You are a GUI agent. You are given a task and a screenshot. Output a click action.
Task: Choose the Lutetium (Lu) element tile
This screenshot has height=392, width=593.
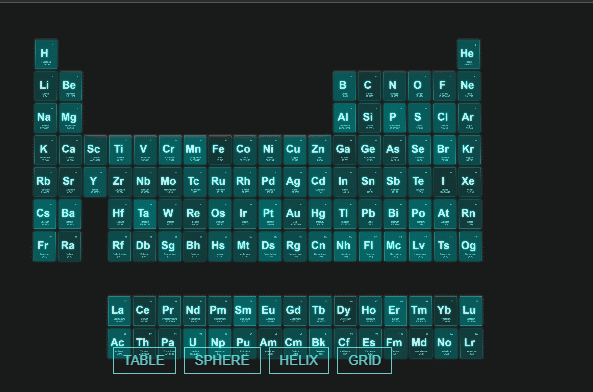pos(470,311)
